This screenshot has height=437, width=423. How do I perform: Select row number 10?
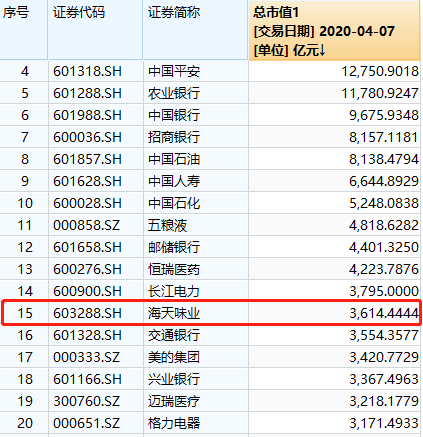[x=24, y=203]
